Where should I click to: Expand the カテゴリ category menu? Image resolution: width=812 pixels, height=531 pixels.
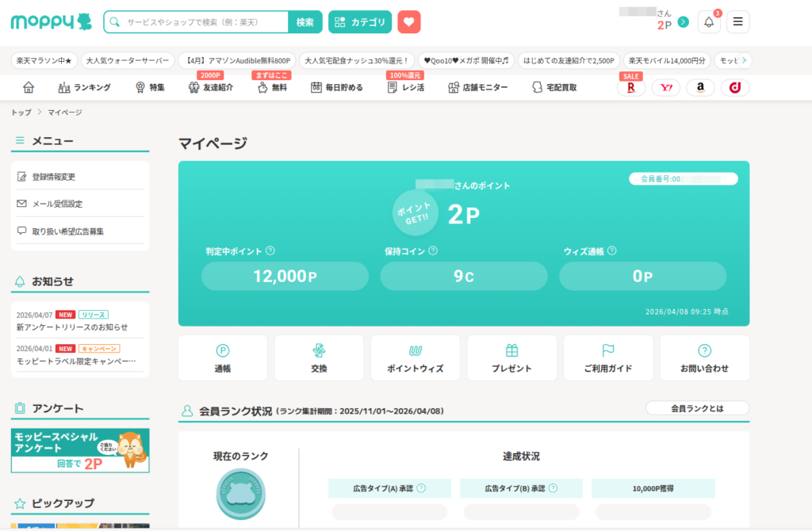pyautogui.click(x=360, y=22)
